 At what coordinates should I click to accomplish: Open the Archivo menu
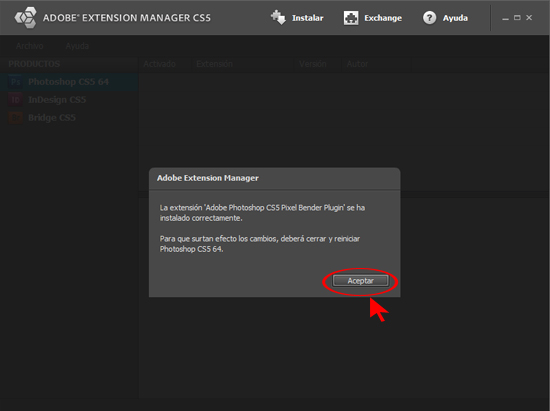[x=30, y=46]
